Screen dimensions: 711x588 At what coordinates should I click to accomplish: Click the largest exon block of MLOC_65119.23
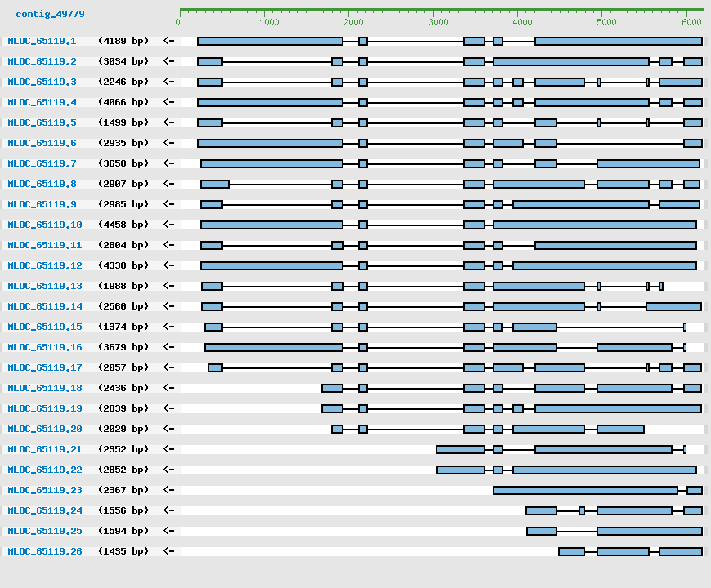(585, 490)
